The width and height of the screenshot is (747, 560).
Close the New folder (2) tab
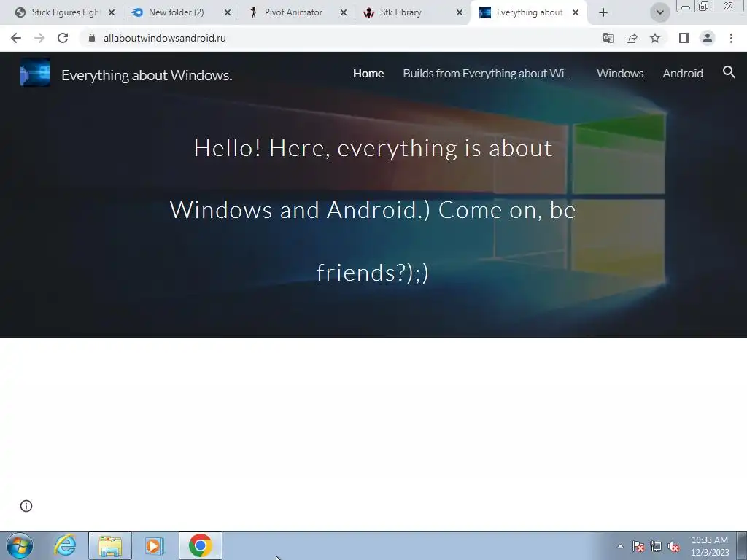(228, 12)
